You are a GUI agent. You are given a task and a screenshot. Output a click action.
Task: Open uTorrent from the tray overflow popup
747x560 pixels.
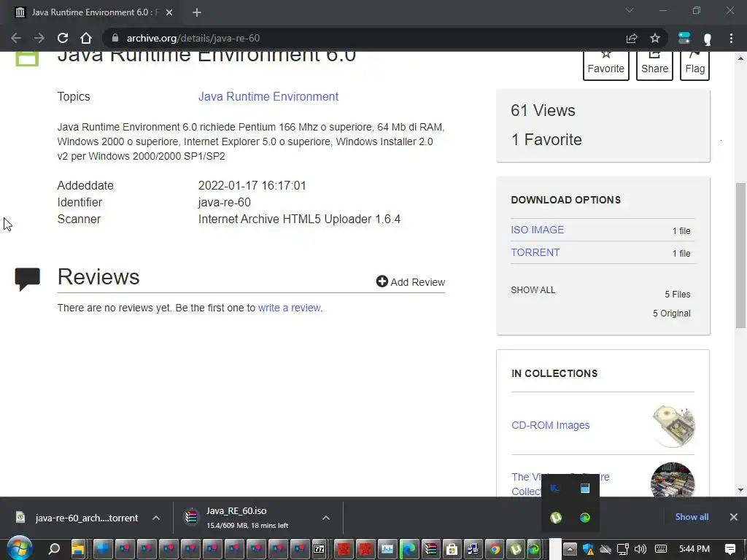click(x=556, y=517)
